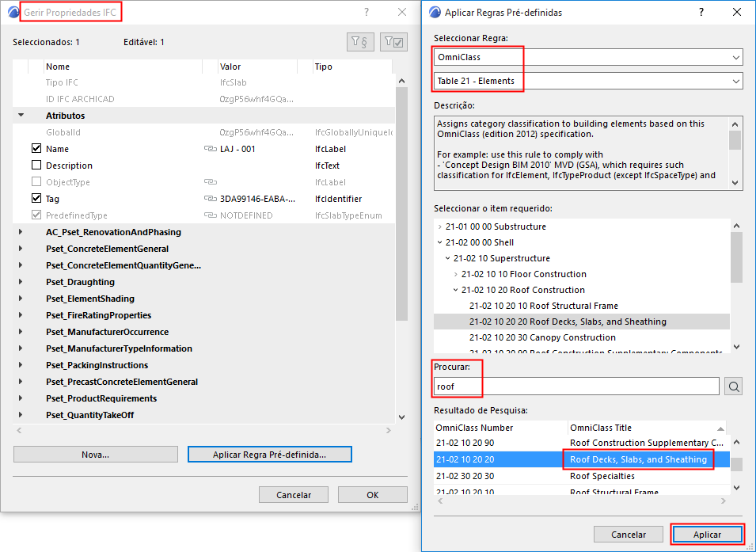Collapse the 21-02 10 20 Roof Construction node

point(455,290)
